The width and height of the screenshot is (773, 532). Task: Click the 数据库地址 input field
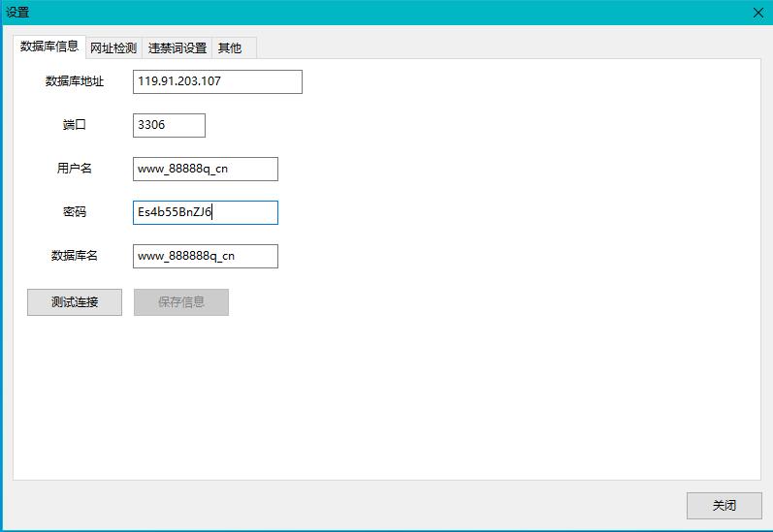(x=217, y=81)
